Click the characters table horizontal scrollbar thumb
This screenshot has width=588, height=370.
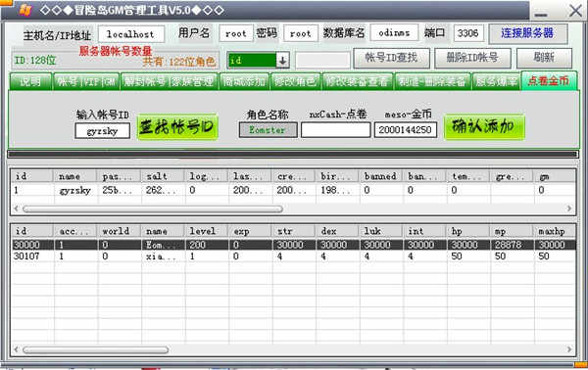96,349
